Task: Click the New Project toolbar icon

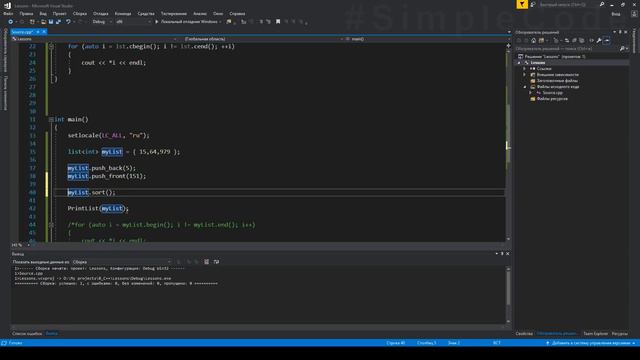Action: click(x=32, y=22)
